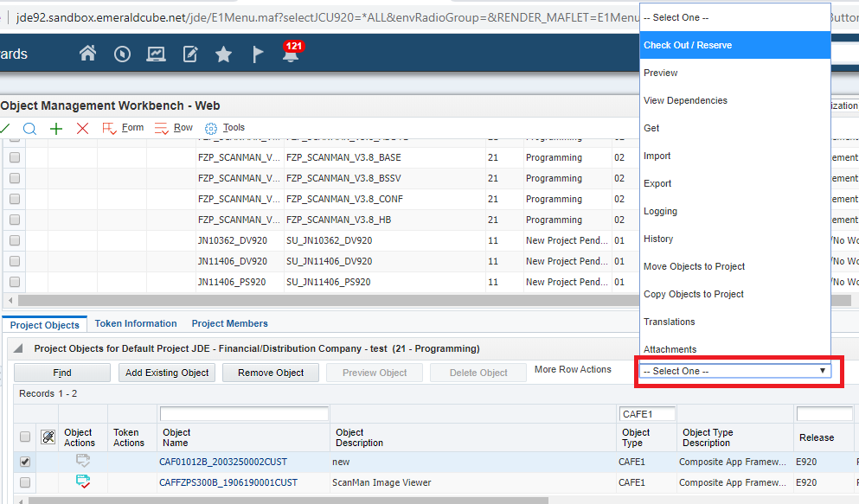Open the Form menu icon
Image resolution: width=859 pixels, height=504 pixels.
[x=109, y=129]
